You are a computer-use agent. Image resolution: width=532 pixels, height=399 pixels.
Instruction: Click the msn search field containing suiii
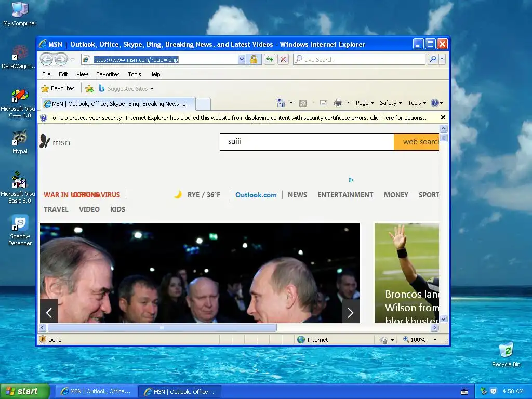(307, 141)
